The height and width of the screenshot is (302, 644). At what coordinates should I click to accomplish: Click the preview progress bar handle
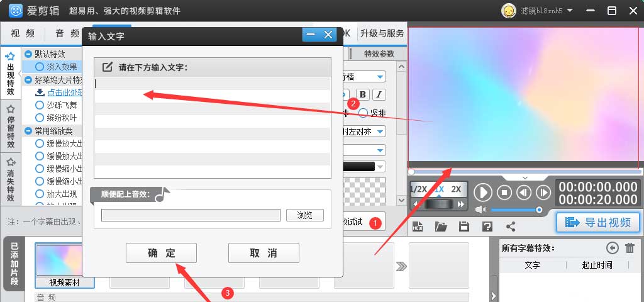pyautogui.click(x=411, y=172)
